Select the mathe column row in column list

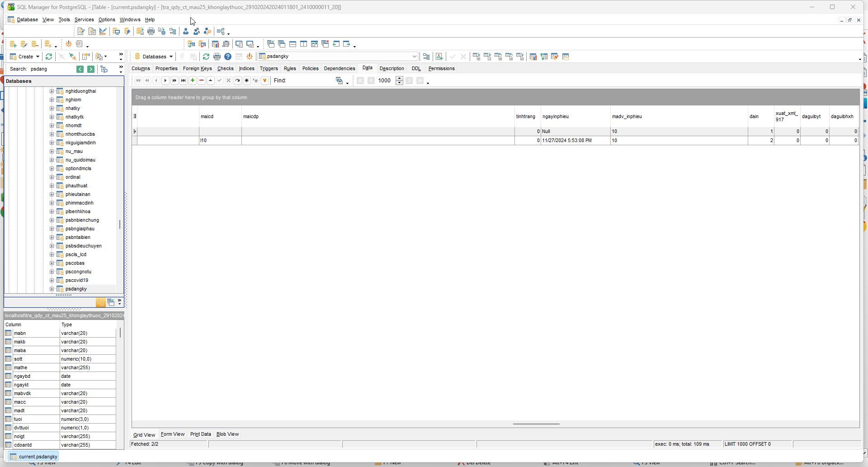(61, 368)
